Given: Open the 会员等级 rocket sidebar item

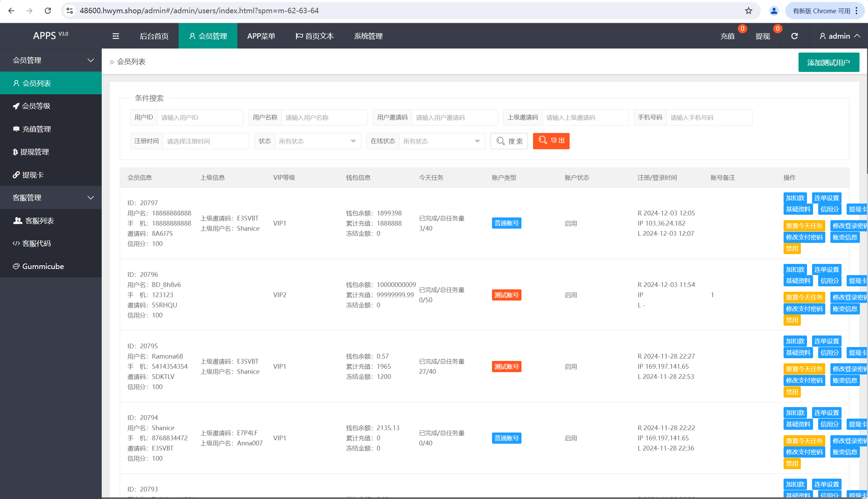Looking at the screenshot, I should pyautogui.click(x=36, y=106).
